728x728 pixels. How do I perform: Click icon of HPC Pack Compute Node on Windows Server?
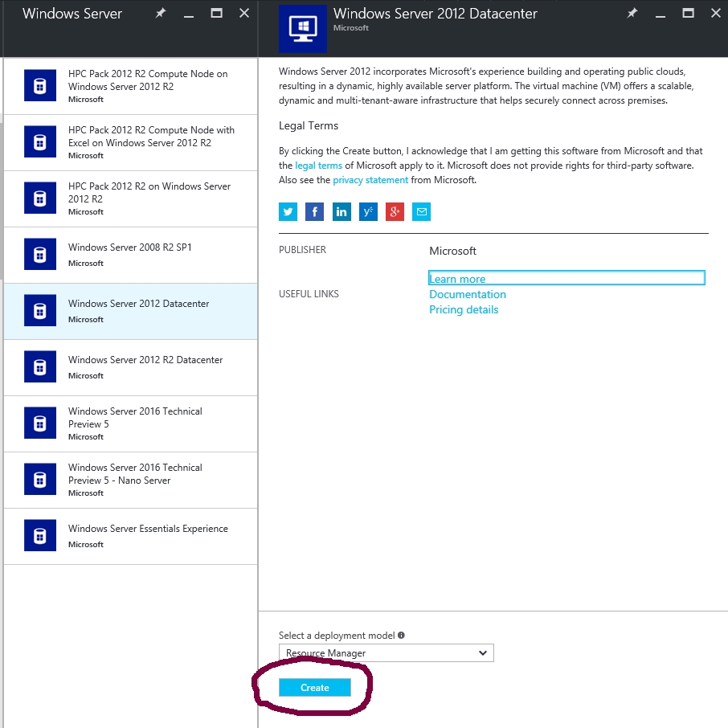point(40,85)
